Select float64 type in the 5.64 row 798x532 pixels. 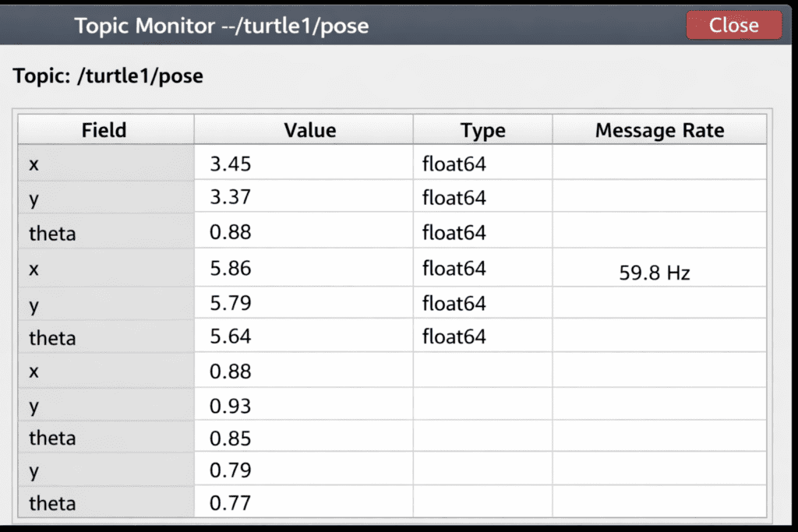coord(454,336)
